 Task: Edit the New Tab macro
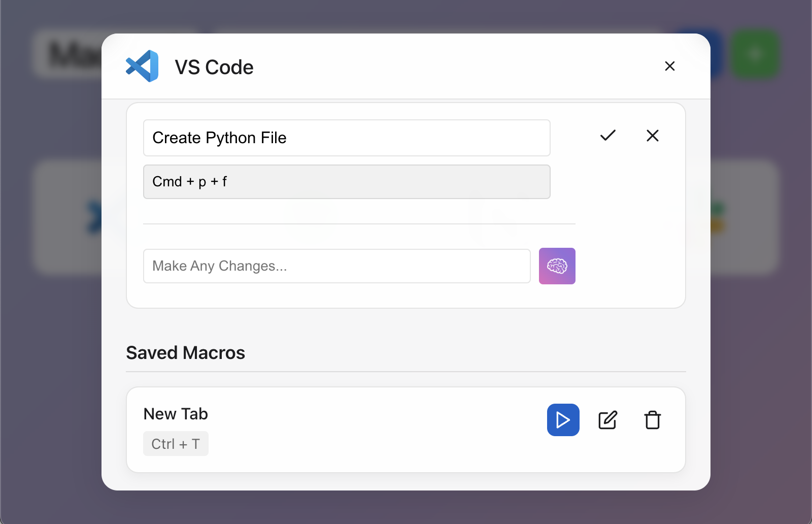(607, 420)
